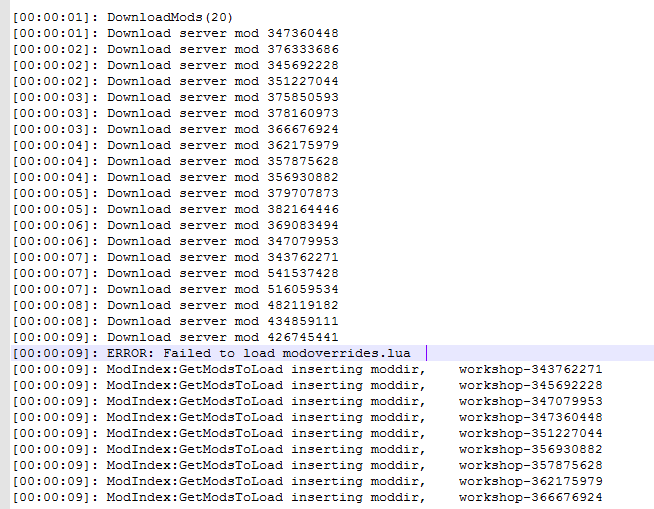Image resolution: width=654 pixels, height=509 pixels.
Task: Click the workshop-366676924 text in last line
Action: pos(530,497)
